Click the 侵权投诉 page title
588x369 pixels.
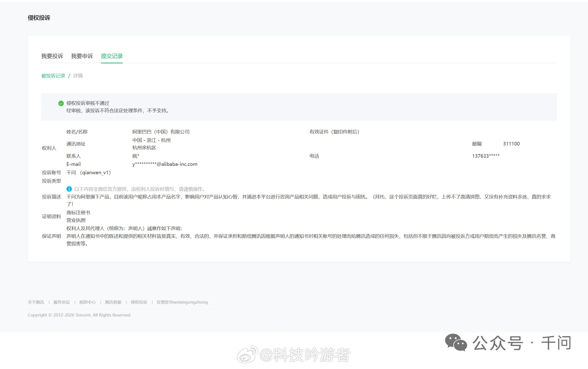[x=39, y=18]
